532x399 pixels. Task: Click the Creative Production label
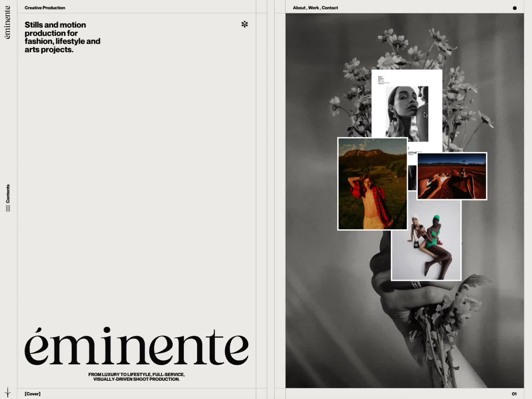click(x=45, y=8)
